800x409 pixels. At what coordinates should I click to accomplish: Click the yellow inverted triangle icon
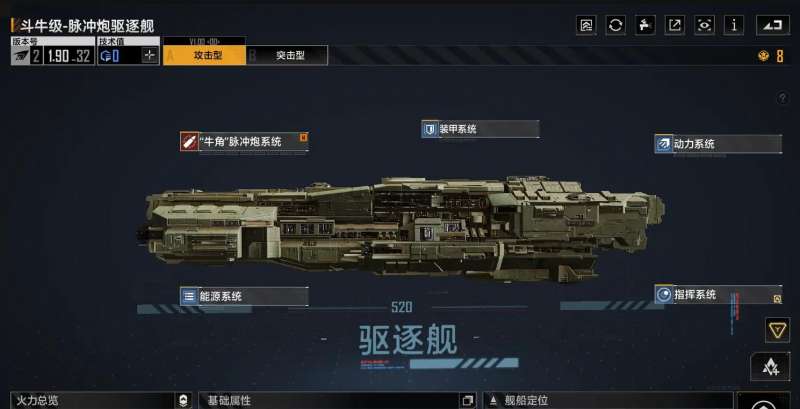(777, 330)
